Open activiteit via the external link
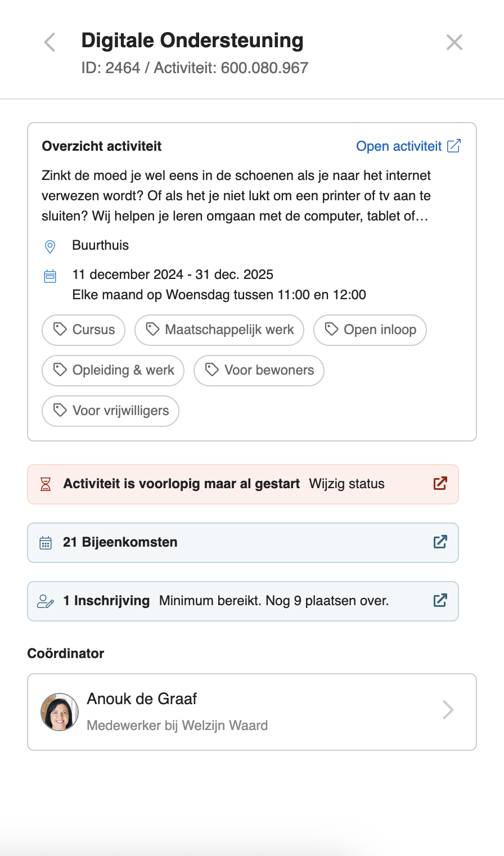504x856 pixels. pyautogui.click(x=408, y=146)
